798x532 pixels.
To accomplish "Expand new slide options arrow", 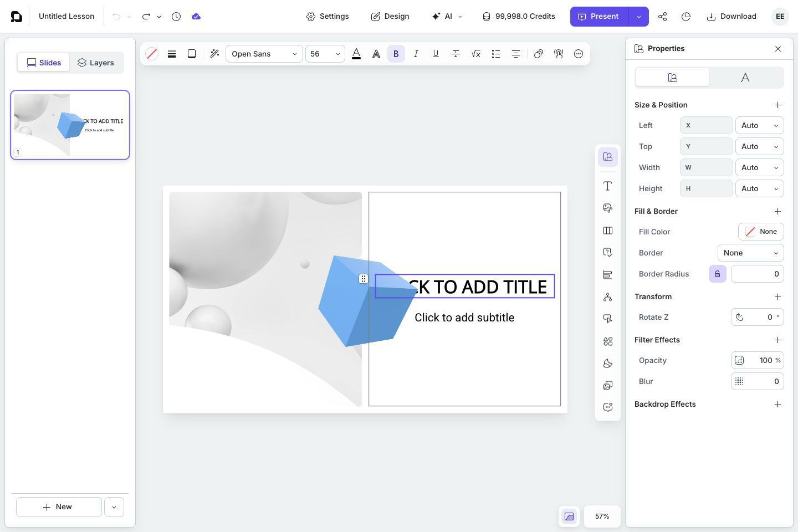I will [114, 507].
